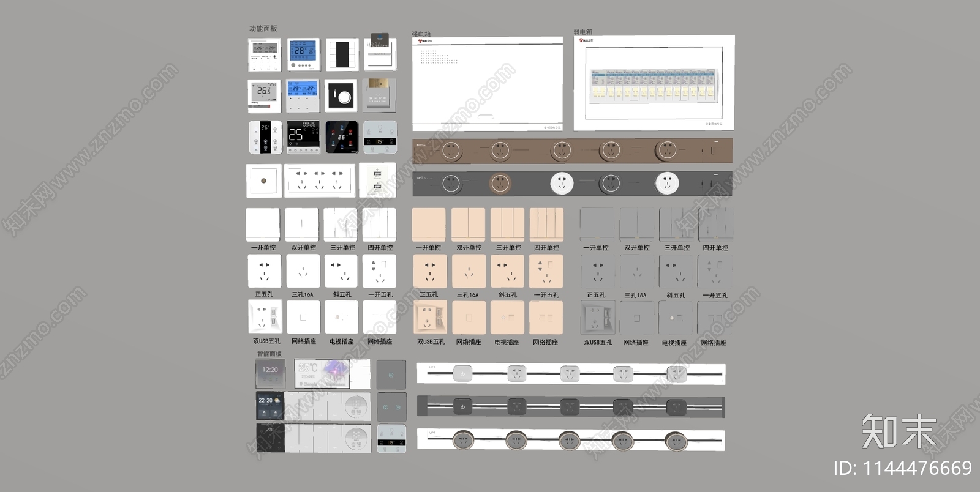Image resolution: width=980 pixels, height=492 pixels.
Task: Select the gold card power switch
Action: pyautogui.click(x=379, y=95)
